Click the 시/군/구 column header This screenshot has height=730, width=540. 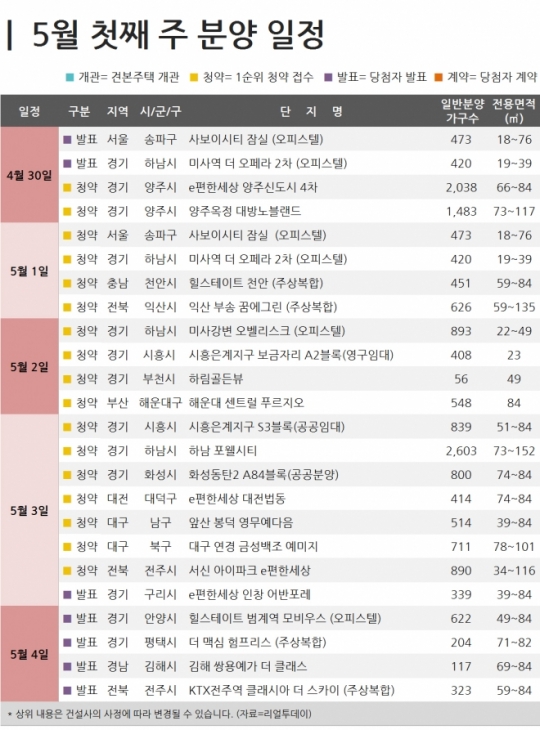161,111
